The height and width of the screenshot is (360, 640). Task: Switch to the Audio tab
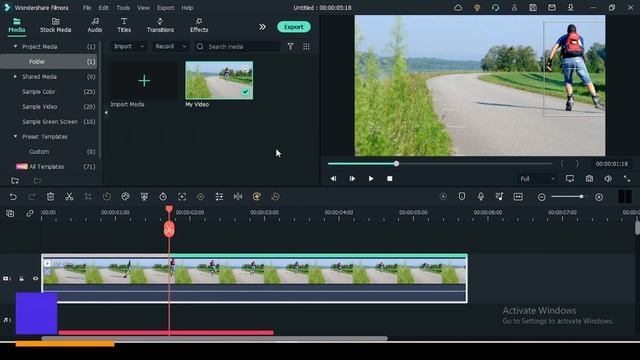coord(95,25)
